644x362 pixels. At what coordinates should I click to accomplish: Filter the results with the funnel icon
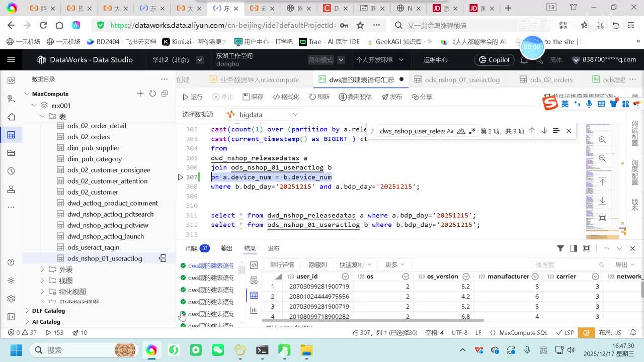tap(560, 248)
